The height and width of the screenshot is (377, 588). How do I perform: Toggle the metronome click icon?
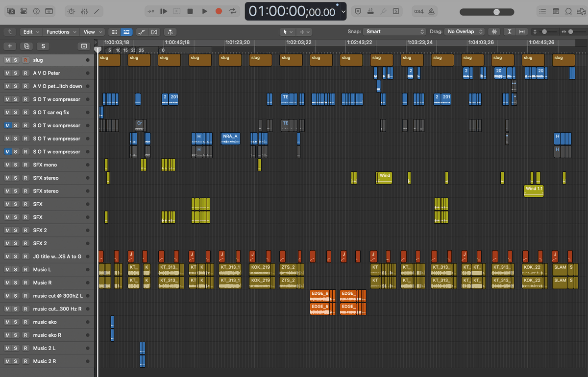pyautogui.click(x=430, y=11)
